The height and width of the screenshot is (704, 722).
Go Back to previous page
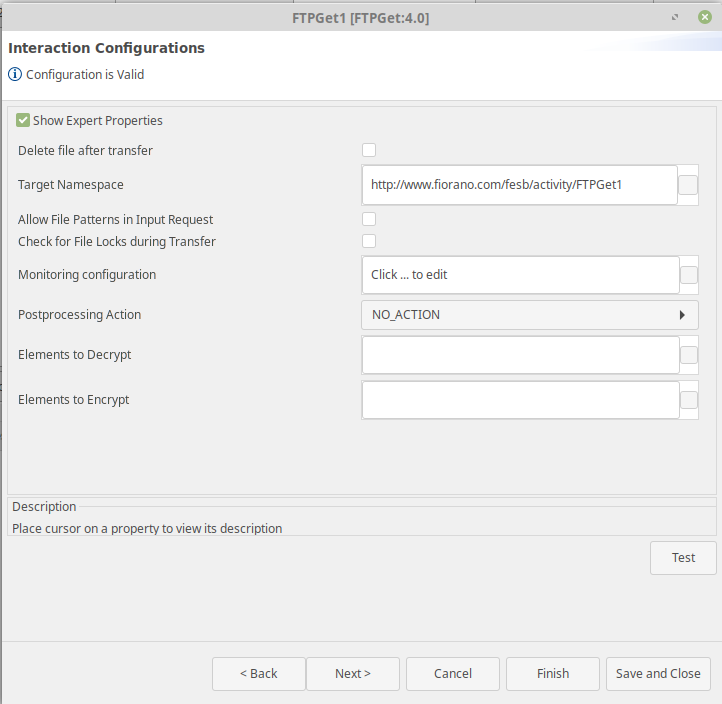click(x=259, y=674)
